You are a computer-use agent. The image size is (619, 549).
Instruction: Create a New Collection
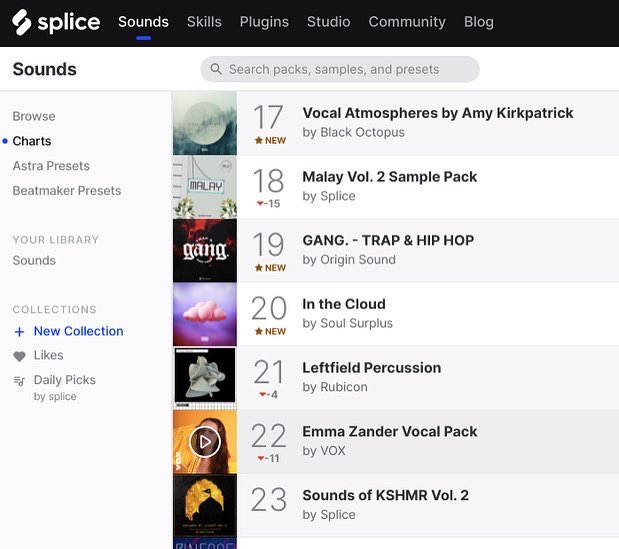point(78,331)
